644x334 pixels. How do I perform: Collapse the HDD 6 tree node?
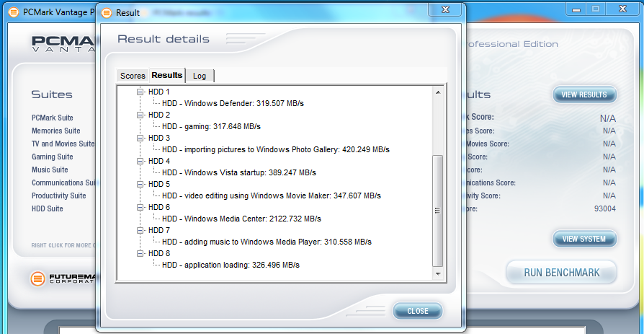[140, 207]
